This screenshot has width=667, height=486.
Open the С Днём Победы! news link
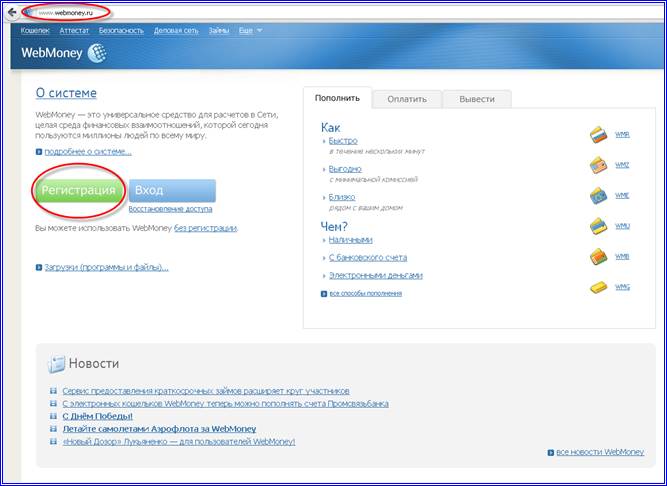[x=97, y=416]
